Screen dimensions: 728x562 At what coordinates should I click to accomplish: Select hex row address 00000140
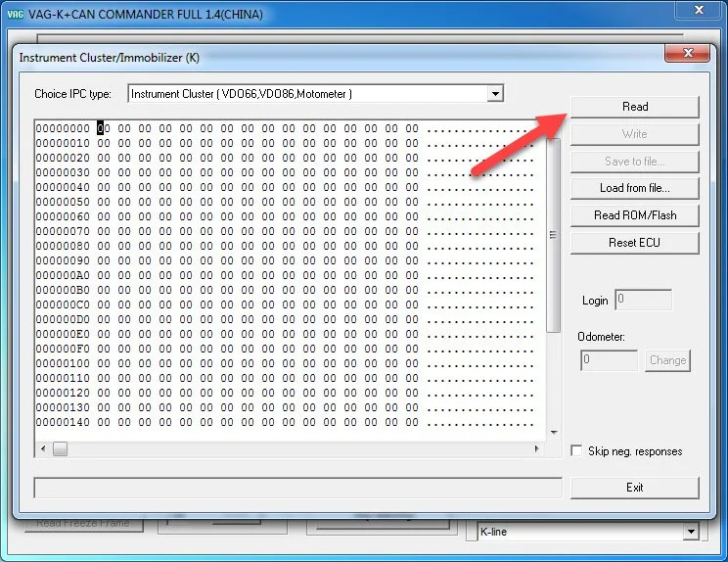(63, 422)
